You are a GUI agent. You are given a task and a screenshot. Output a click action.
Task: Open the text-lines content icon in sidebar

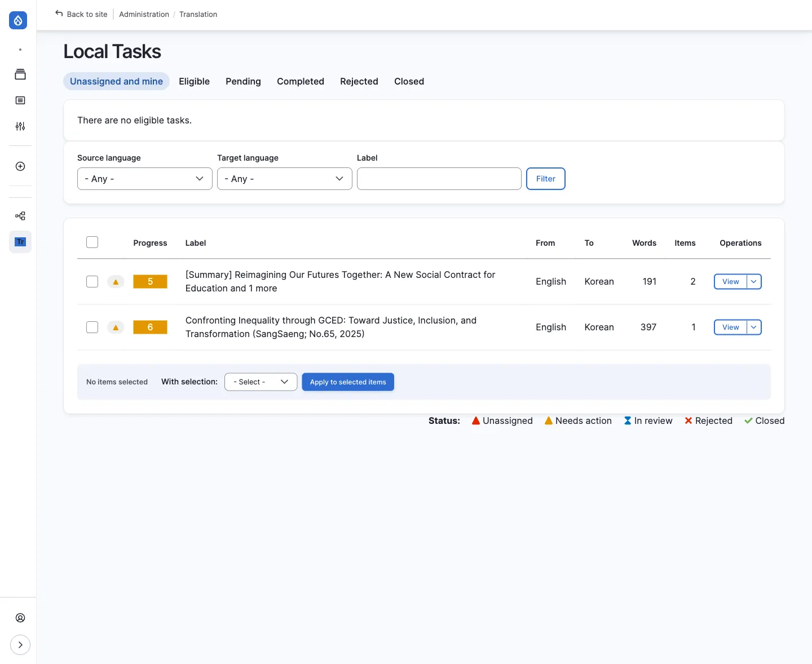point(20,100)
